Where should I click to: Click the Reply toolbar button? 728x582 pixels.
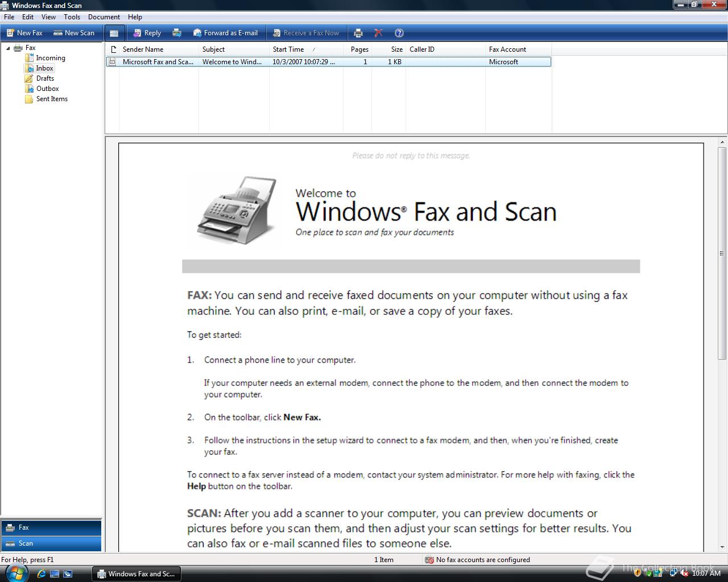pos(147,33)
